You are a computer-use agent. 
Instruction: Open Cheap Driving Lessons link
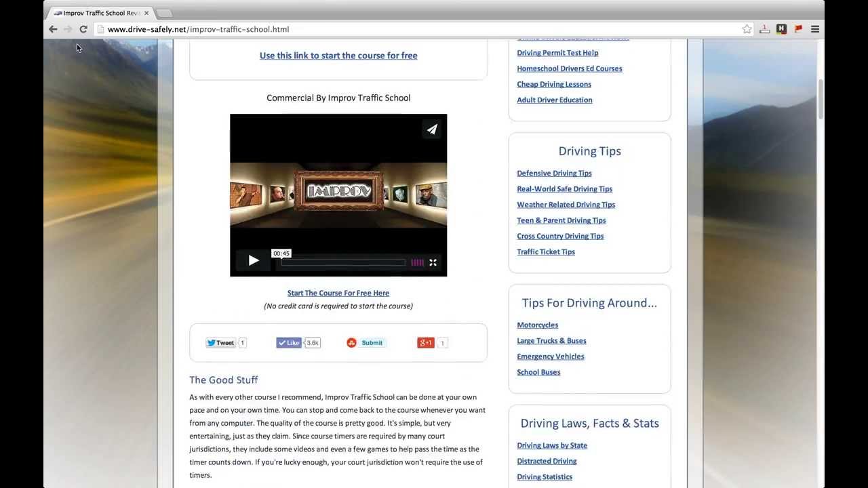(554, 84)
